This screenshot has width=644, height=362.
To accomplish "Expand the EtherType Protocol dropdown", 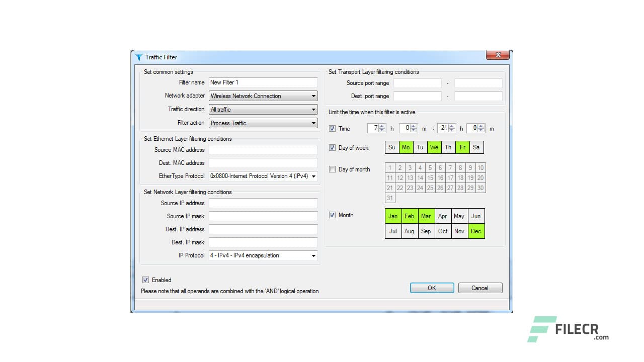I will (x=313, y=176).
